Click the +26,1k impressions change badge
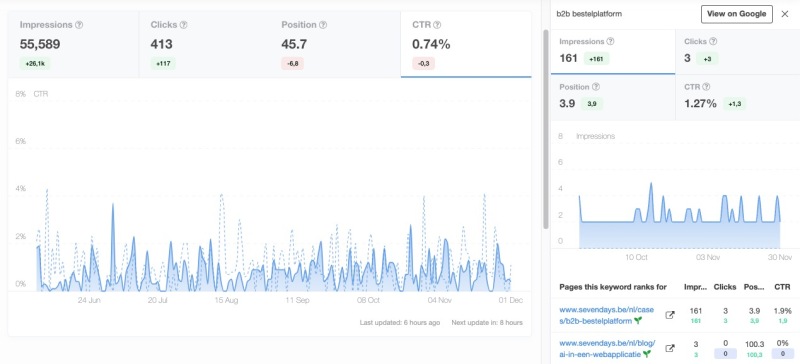 tap(35, 63)
